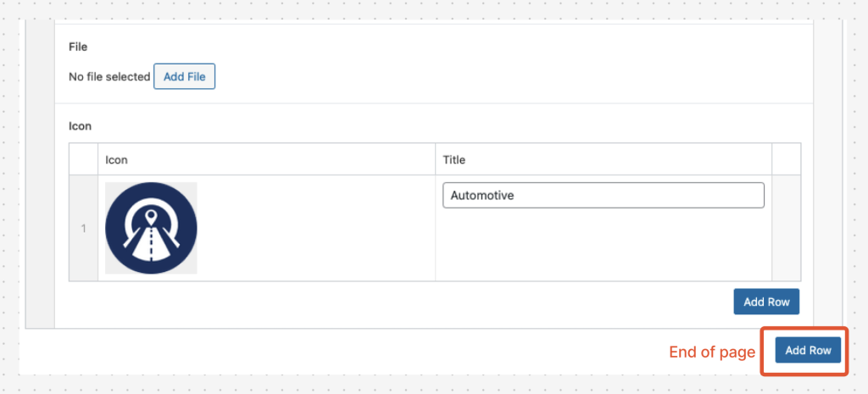This screenshot has width=868, height=394.
Task: Click the white map pin in the icon
Action: point(151,215)
